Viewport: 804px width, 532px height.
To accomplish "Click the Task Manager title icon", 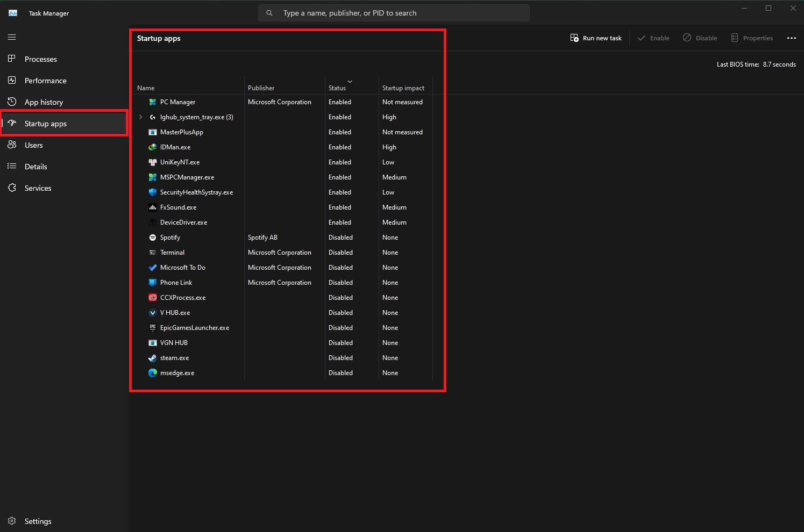I will tap(13, 13).
